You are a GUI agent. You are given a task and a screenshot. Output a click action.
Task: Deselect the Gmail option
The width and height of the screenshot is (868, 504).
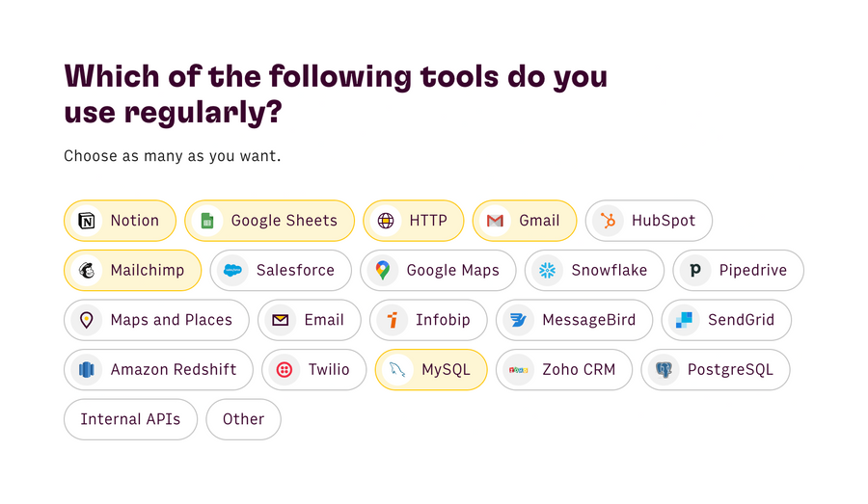click(524, 221)
